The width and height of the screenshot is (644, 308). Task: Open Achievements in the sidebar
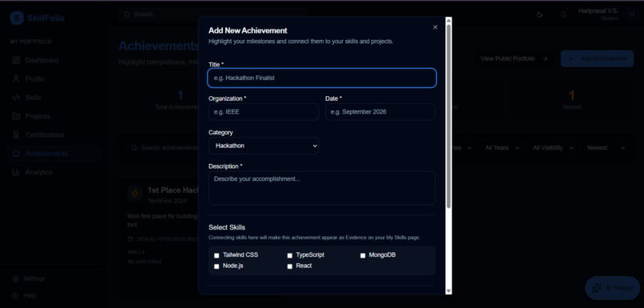54,154
